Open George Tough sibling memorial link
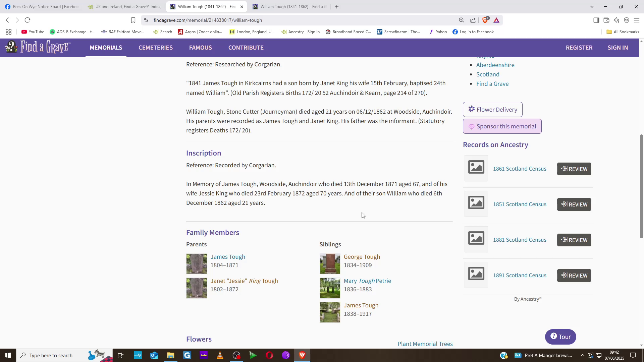 (x=362, y=257)
